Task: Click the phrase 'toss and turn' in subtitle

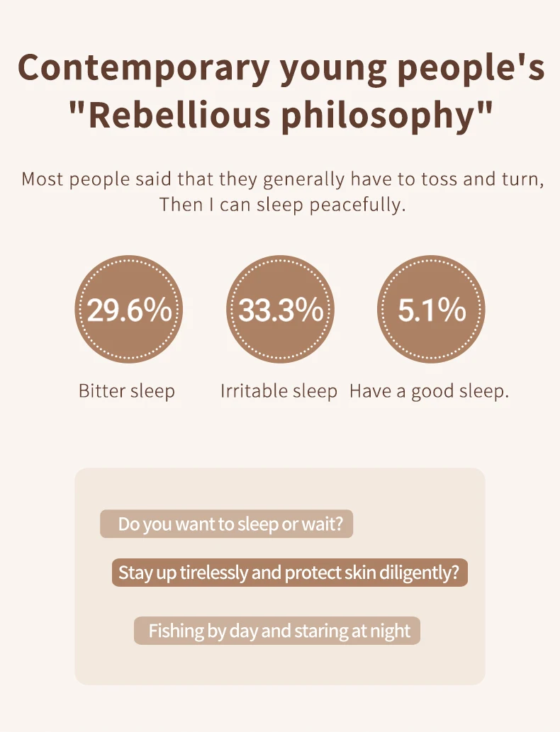Action: pos(482,179)
